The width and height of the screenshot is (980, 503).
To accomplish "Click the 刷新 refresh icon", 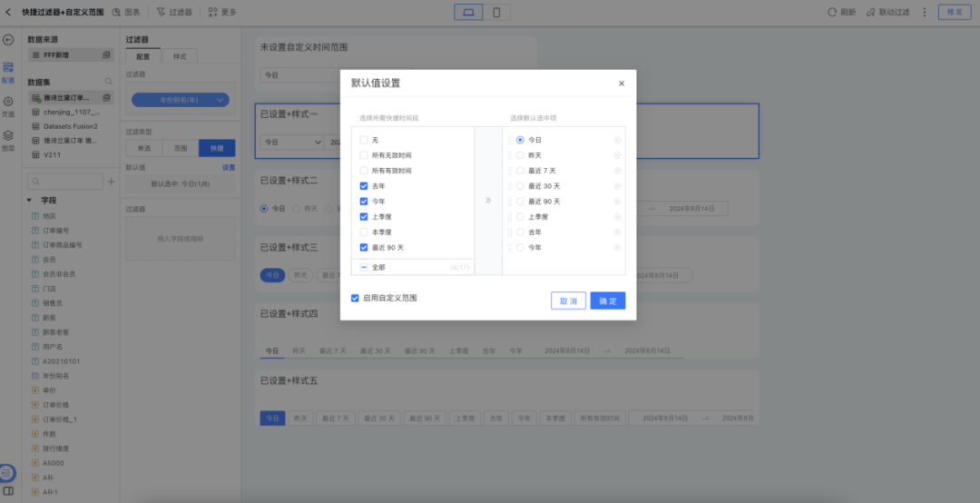I will pyautogui.click(x=832, y=12).
